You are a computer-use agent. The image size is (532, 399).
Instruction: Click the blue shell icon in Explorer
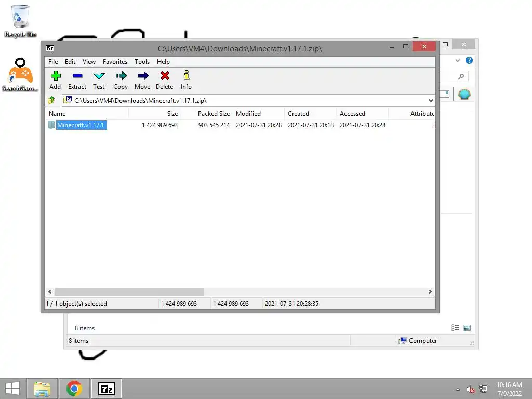[464, 94]
